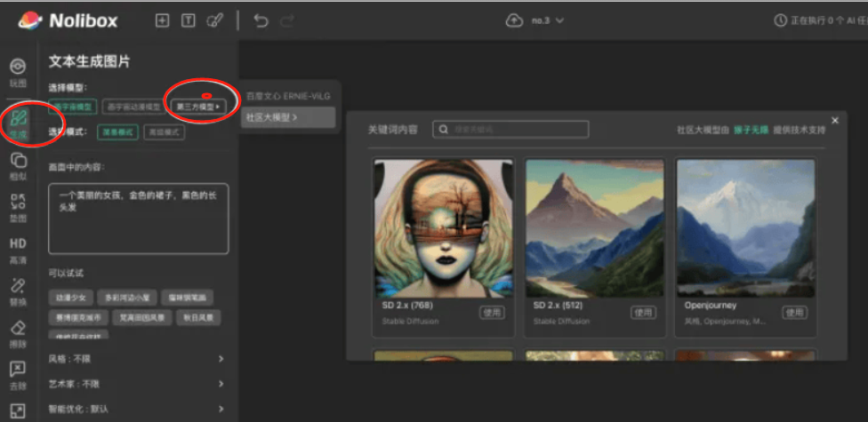Open the HD 高清 sidebar tool
Viewport: 868px width, 422px height.
pyautogui.click(x=19, y=249)
